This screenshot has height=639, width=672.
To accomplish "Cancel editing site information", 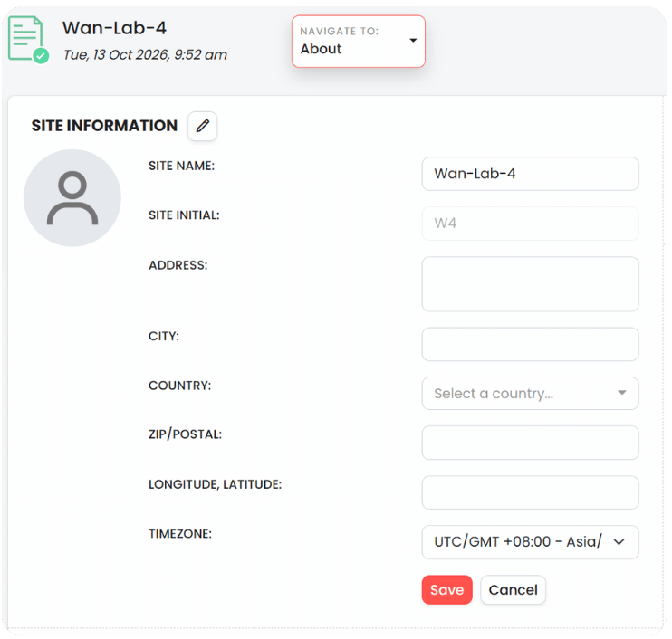I will coord(513,590).
